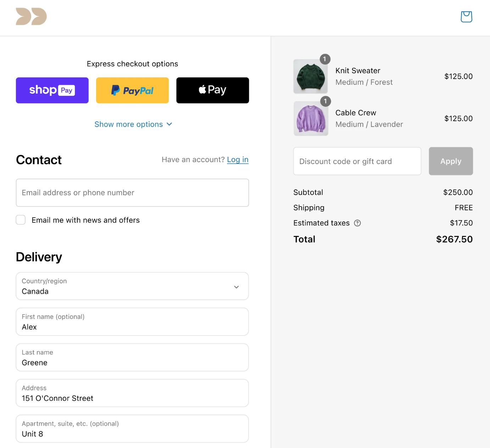Screen dimensions: 490x448
Task: Select the Shop Pay express checkout option
Action: coord(52,90)
